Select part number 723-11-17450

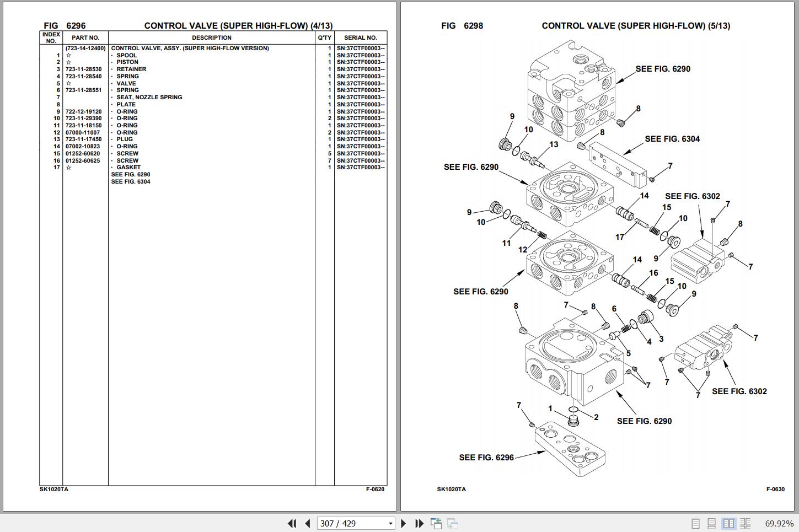click(x=84, y=139)
